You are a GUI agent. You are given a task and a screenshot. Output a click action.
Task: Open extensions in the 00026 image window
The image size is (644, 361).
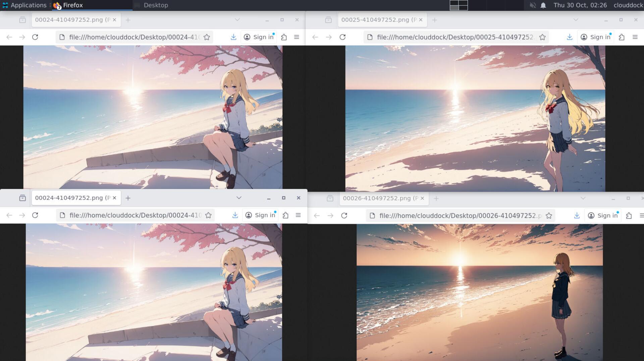pos(629,216)
